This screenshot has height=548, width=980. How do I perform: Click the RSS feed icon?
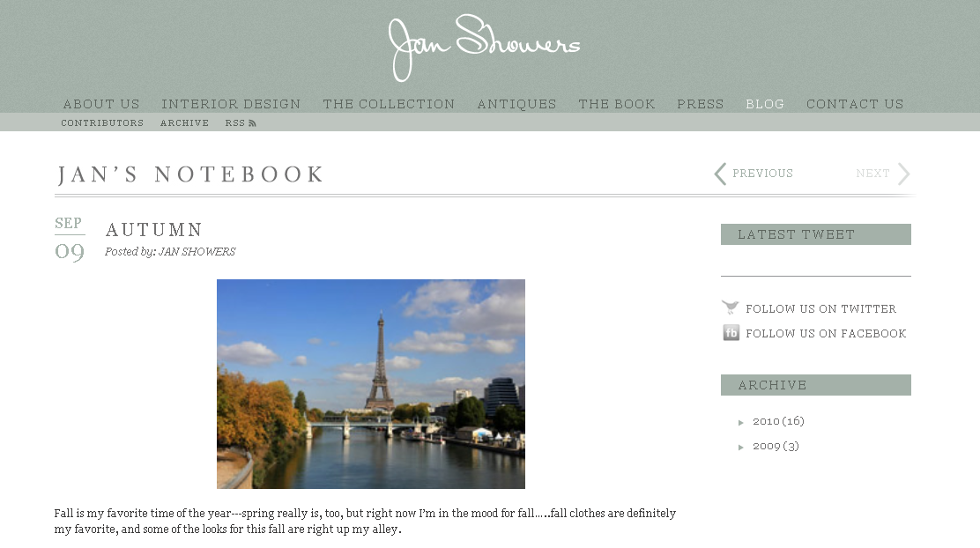click(252, 123)
